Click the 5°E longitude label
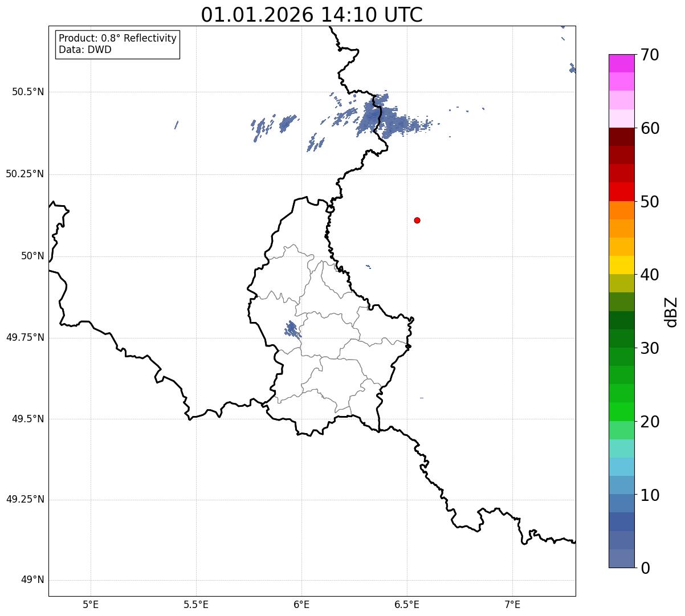This screenshot has width=685, height=616. (x=91, y=604)
